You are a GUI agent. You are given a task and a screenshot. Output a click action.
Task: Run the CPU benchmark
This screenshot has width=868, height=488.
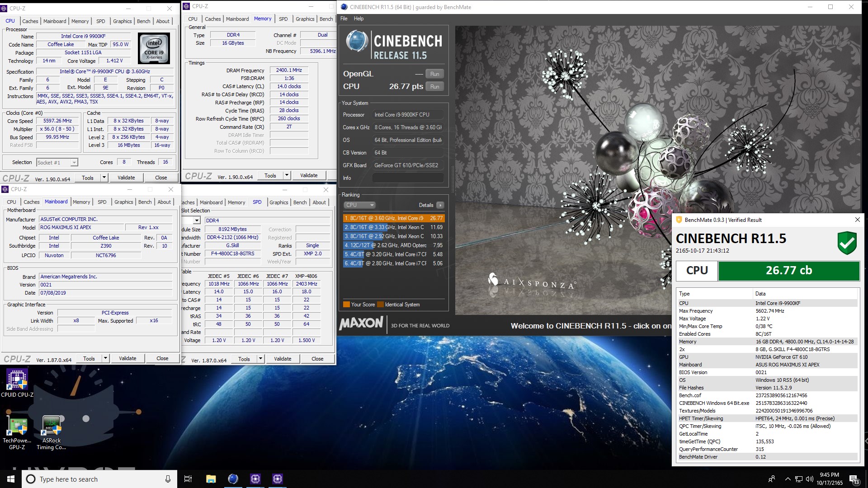(435, 87)
